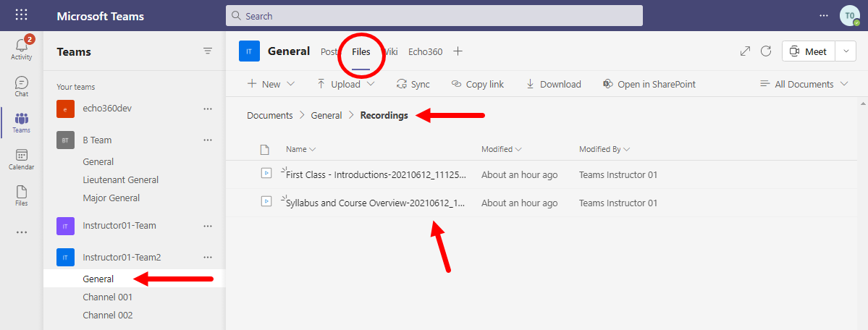Click the Instructor01-Team avatar

65,226
